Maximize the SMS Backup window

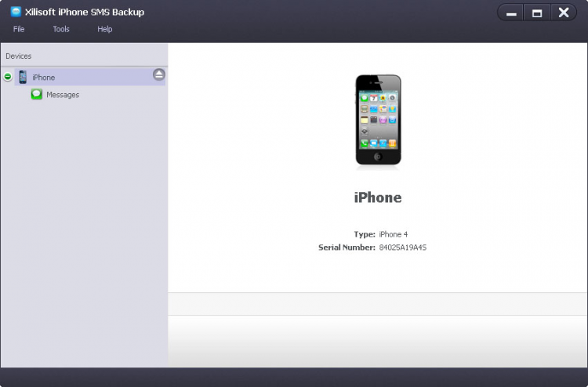tap(537, 13)
